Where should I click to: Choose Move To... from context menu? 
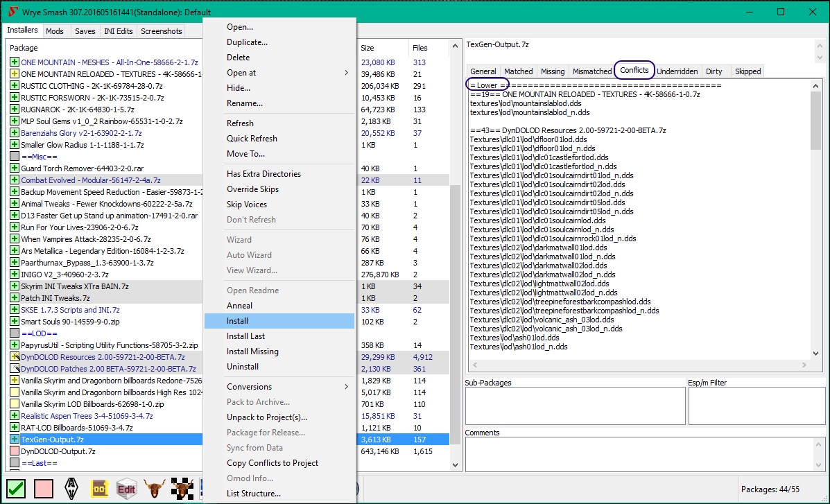[279, 153]
